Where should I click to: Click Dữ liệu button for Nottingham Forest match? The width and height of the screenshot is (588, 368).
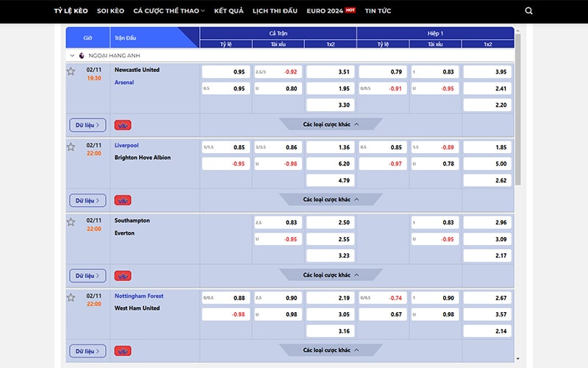point(87,351)
